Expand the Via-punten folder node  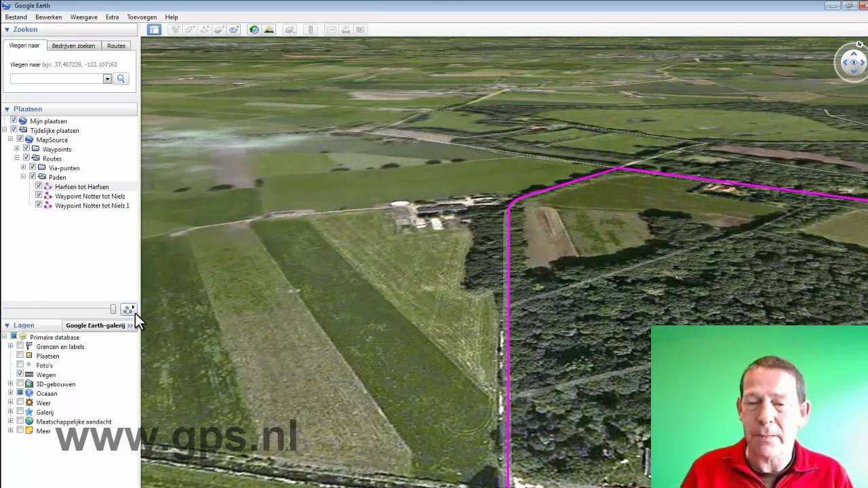pos(23,167)
